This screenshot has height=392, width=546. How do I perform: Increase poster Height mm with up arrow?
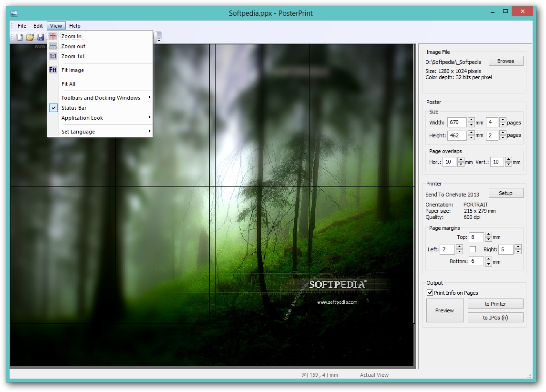[x=471, y=133]
